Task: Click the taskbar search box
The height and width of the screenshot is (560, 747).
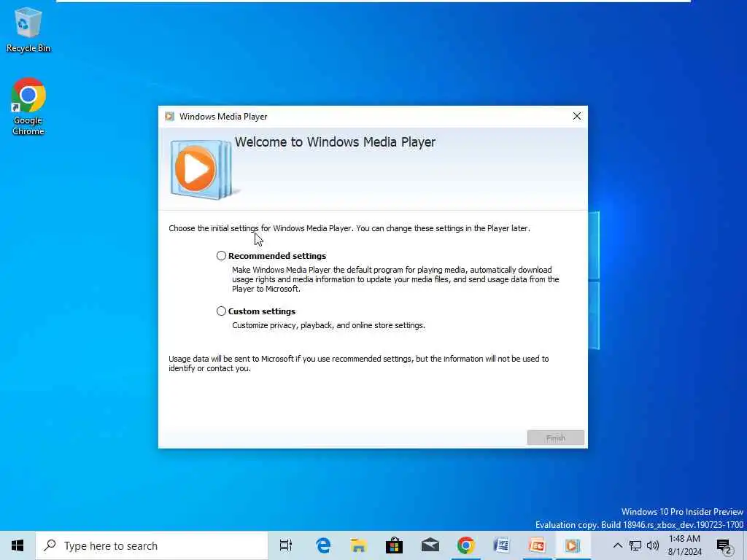Action: tap(152, 545)
